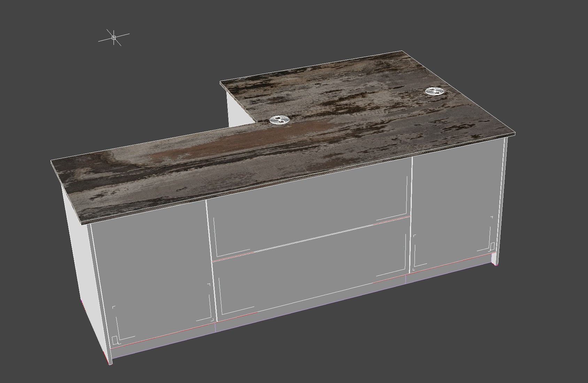Click the right rear foot of the cabinet
588x383 pixels.
pos(495,259)
